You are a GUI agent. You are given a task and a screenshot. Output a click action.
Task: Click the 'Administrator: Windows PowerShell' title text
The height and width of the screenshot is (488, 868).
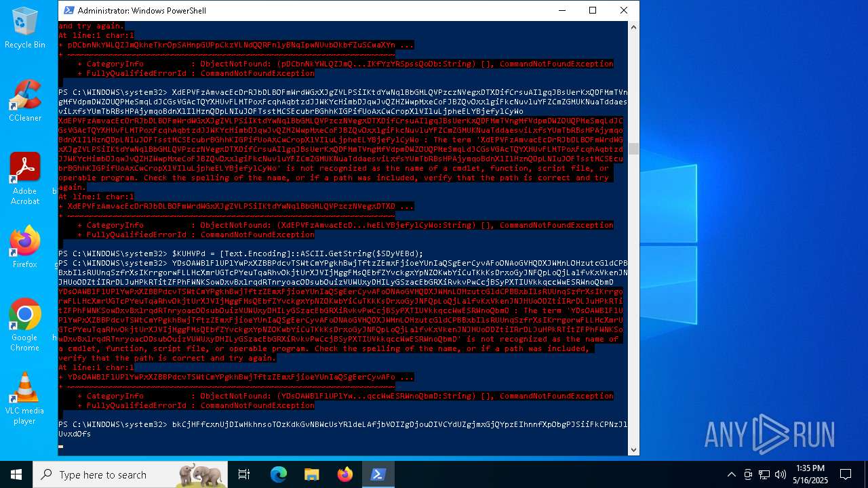142,11
